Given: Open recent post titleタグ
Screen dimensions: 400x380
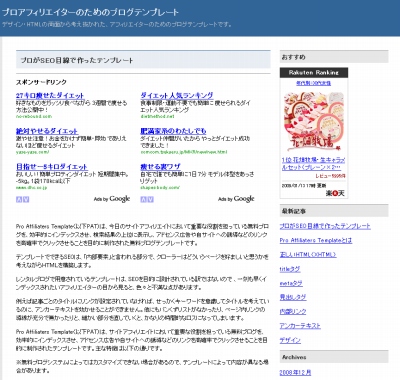Looking at the screenshot, I should [x=290, y=269].
